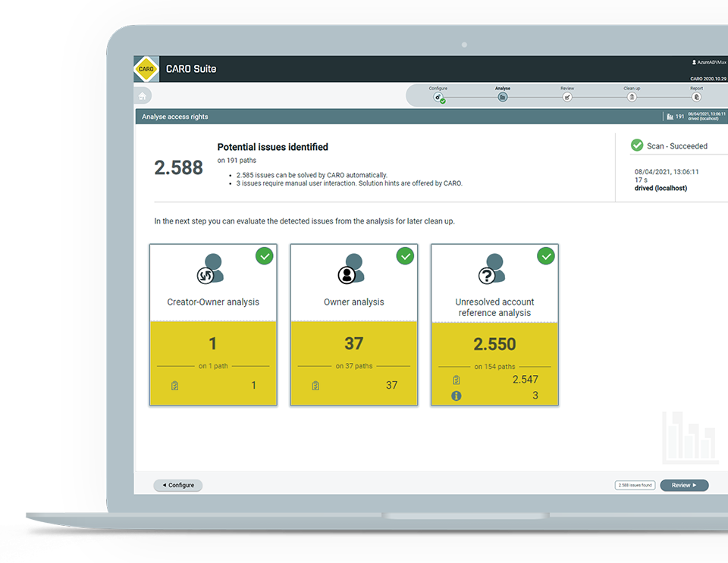The height and width of the screenshot is (563, 728).
Task: Click the Scan - Succeeded green checkmark
Action: click(637, 145)
